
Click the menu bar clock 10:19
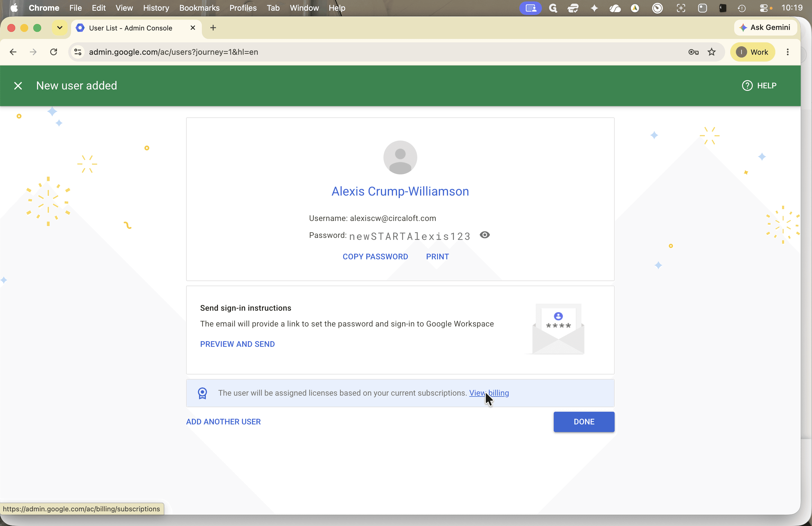coord(791,8)
